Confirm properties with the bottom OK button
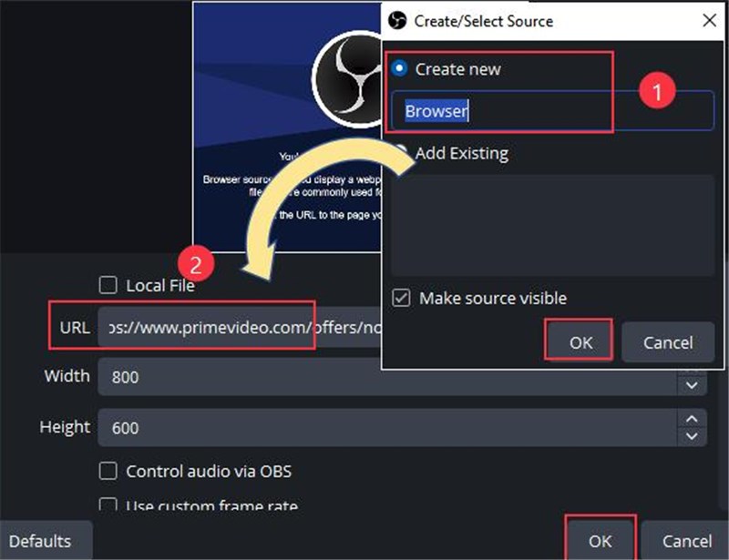The height and width of the screenshot is (560, 729). tap(599, 540)
